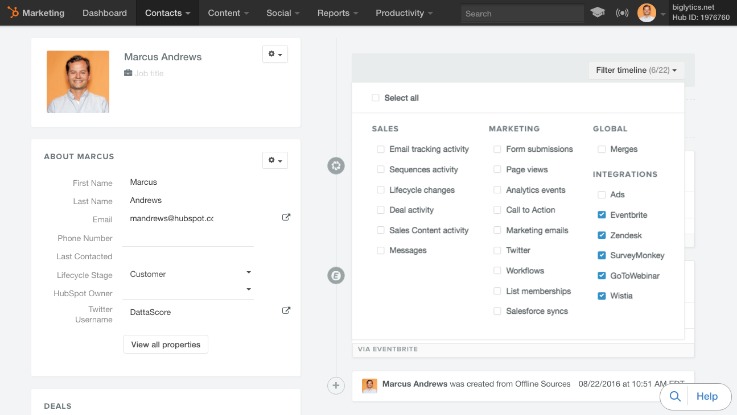
Task: Enable the Email tracking activity filter
Action: point(381,149)
